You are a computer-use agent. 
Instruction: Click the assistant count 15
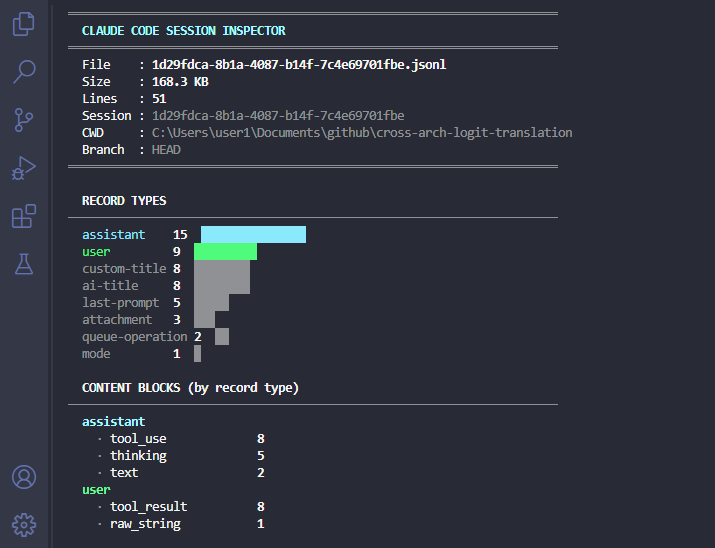tap(180, 234)
